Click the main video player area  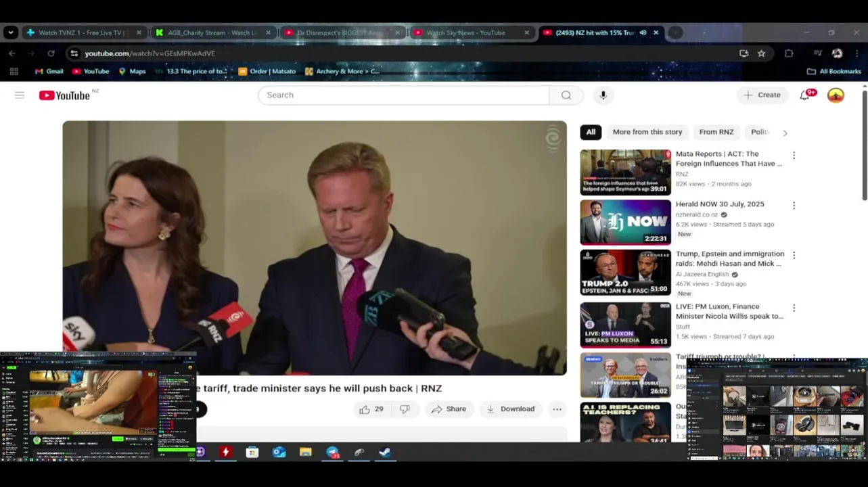coord(315,248)
